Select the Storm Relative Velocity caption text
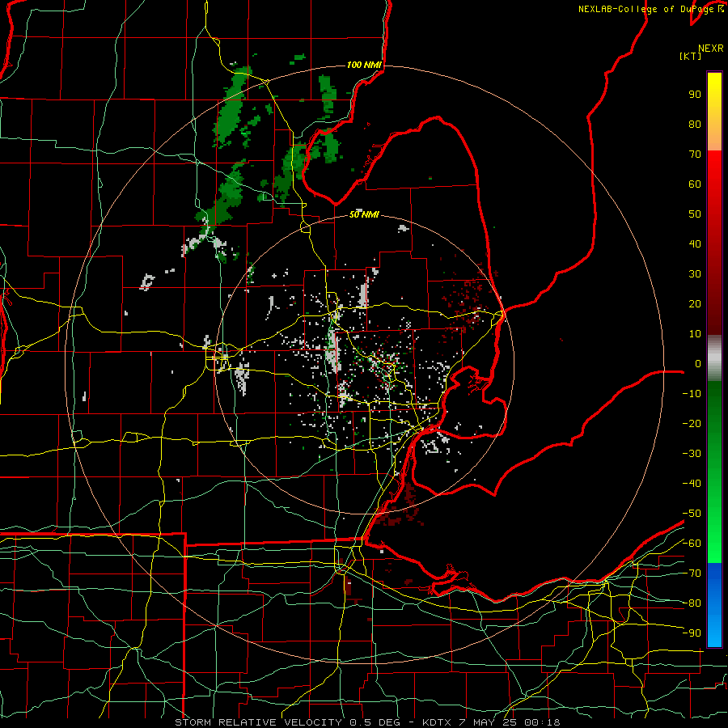This screenshot has height=728, width=728. coord(367,722)
